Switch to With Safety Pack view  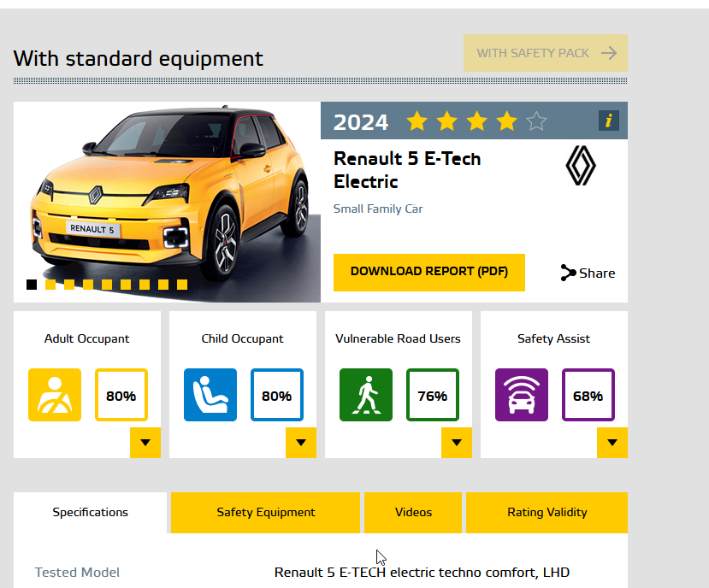point(546,53)
